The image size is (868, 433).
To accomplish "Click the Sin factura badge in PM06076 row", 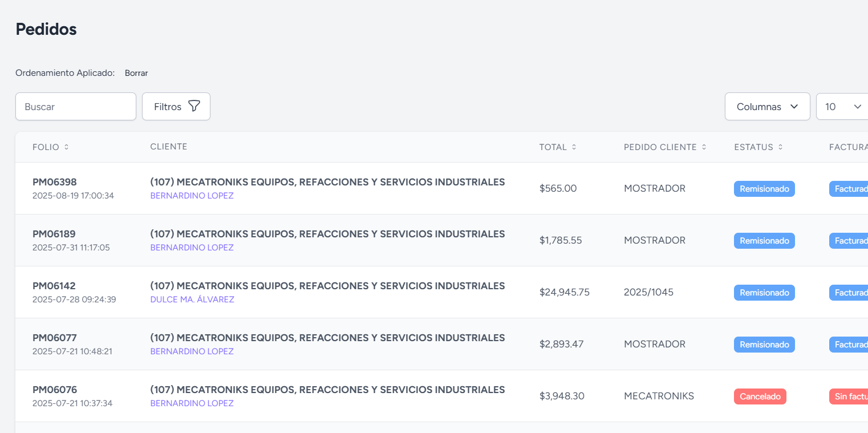I will tap(849, 396).
